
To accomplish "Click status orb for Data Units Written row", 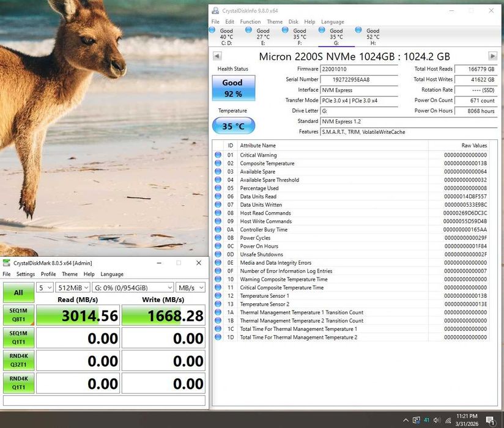I will pyautogui.click(x=218, y=204).
